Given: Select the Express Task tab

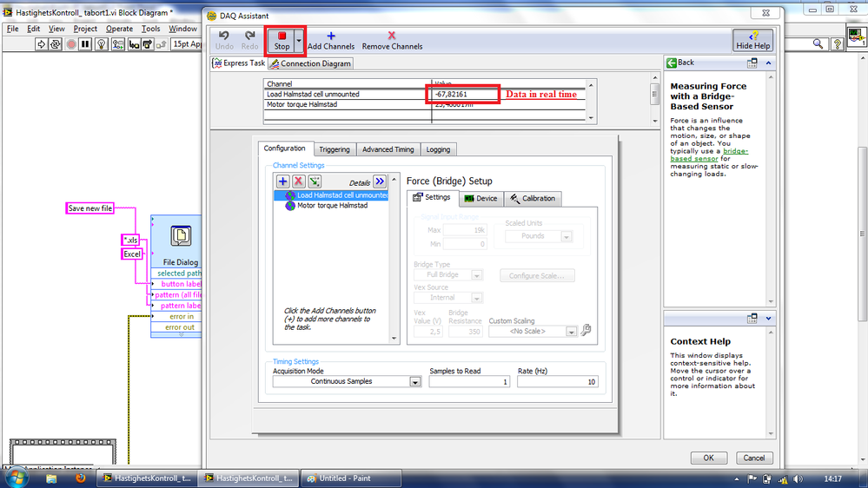Looking at the screenshot, I should [x=239, y=63].
